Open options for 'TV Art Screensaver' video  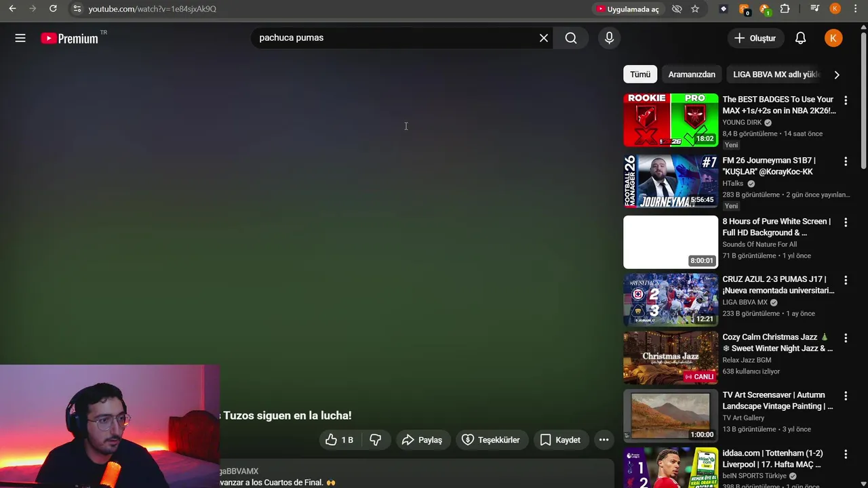coord(845,396)
